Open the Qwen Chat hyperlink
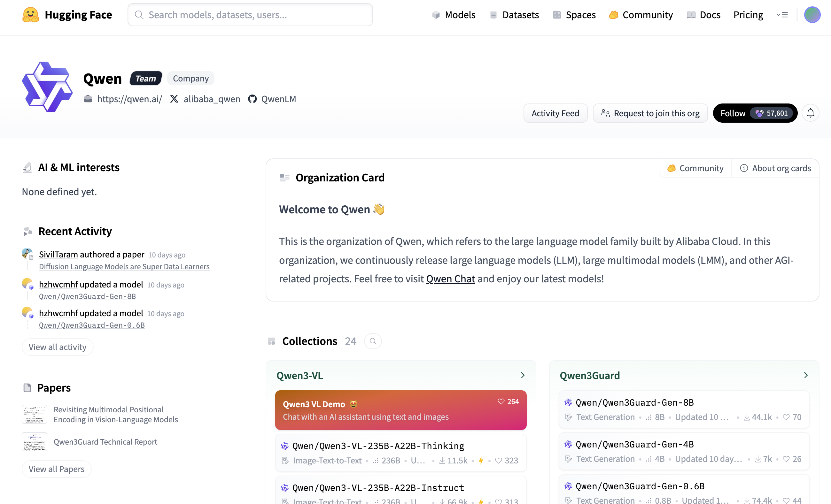The image size is (831, 504). pos(450,279)
